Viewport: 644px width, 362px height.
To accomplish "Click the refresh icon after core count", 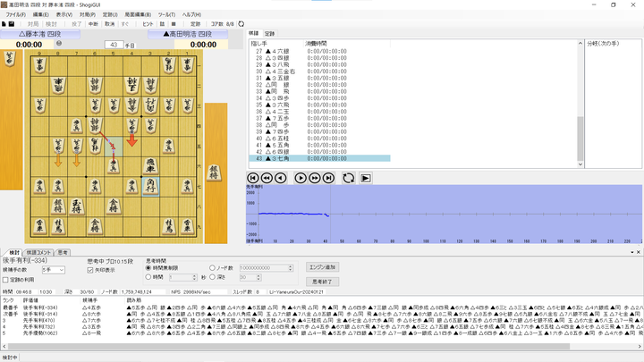I will [241, 24].
